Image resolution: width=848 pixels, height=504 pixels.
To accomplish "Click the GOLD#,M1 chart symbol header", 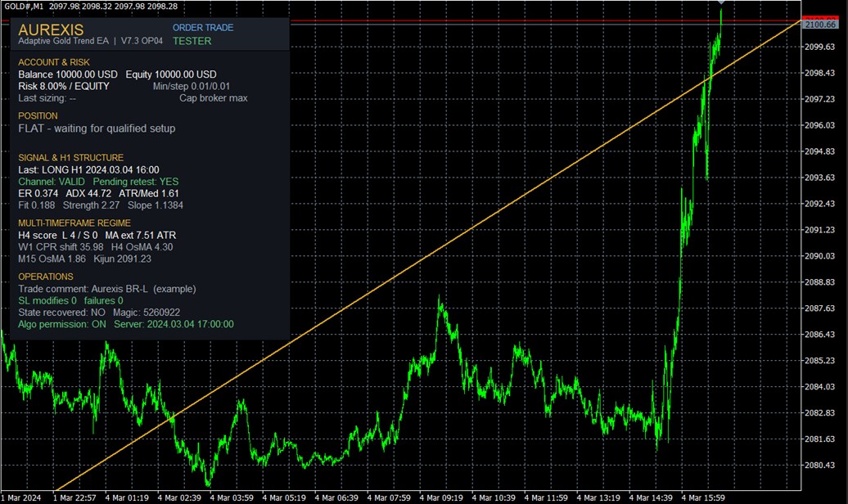I will pyautogui.click(x=23, y=7).
